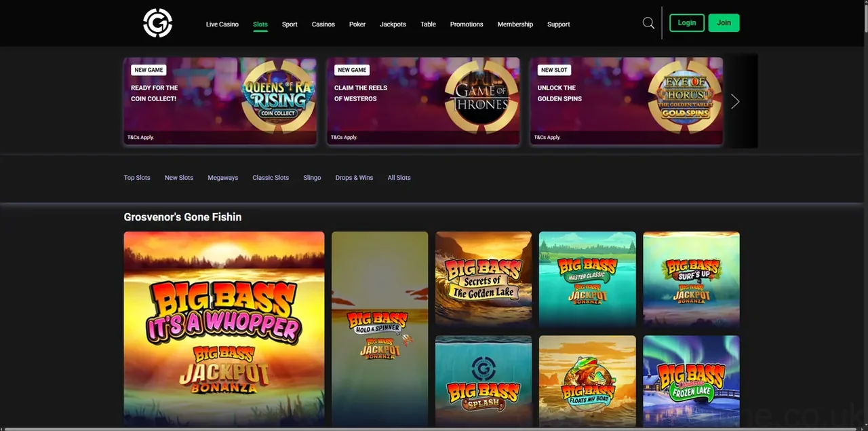This screenshot has height=431, width=868.
Task: Click T&Cs Apply on Queens of Ra banner
Action: [140, 137]
